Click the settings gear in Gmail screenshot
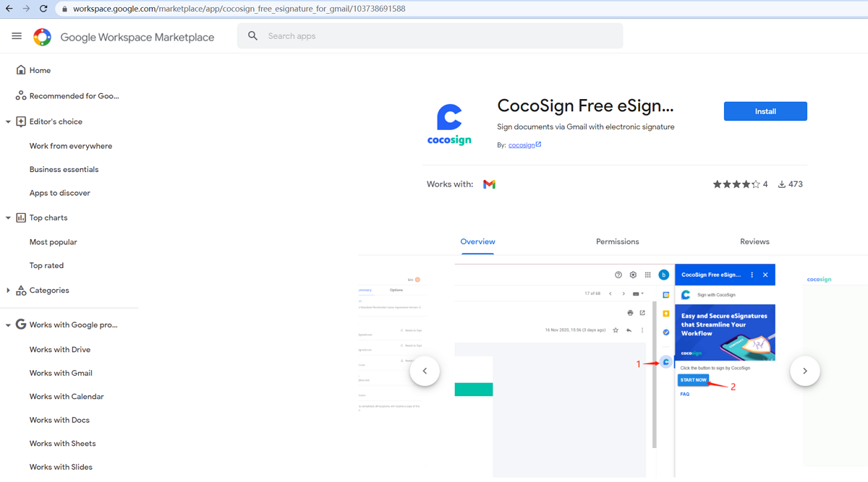Screen dimensions: 868x482 click(633, 275)
